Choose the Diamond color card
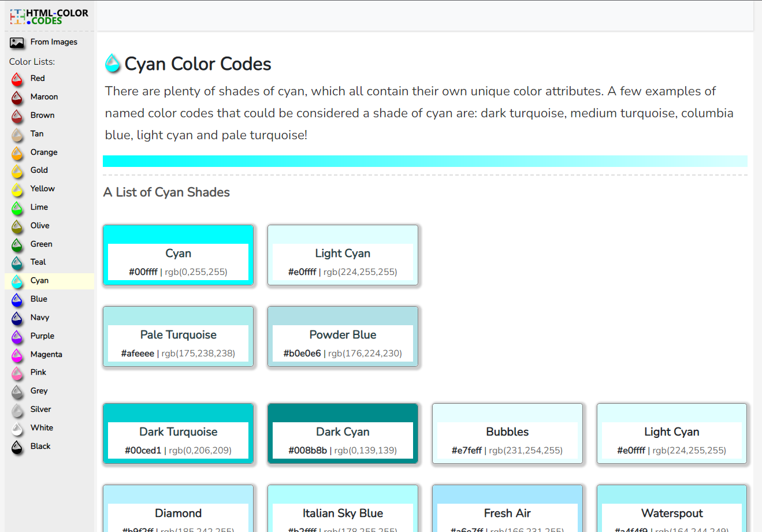 tap(178, 508)
